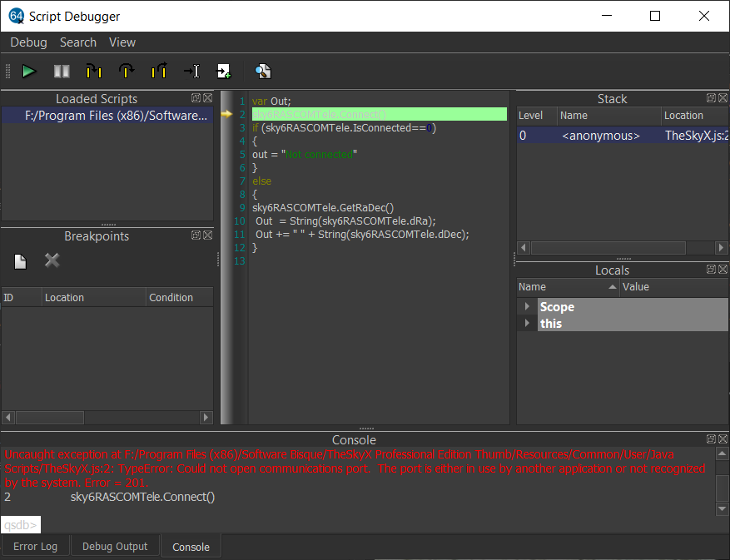730x560 pixels.
Task: Select the <anonymous> stack frame
Action: (601, 136)
